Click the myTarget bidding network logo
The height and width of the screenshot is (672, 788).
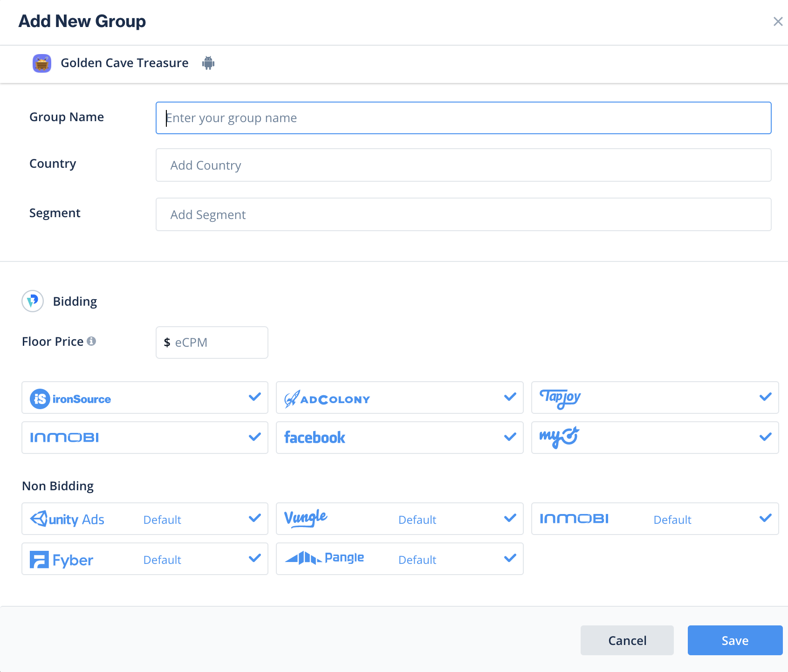pyautogui.click(x=559, y=438)
